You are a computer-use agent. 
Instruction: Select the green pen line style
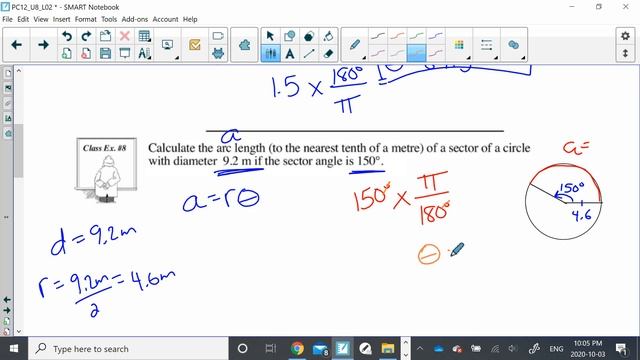(x=416, y=36)
